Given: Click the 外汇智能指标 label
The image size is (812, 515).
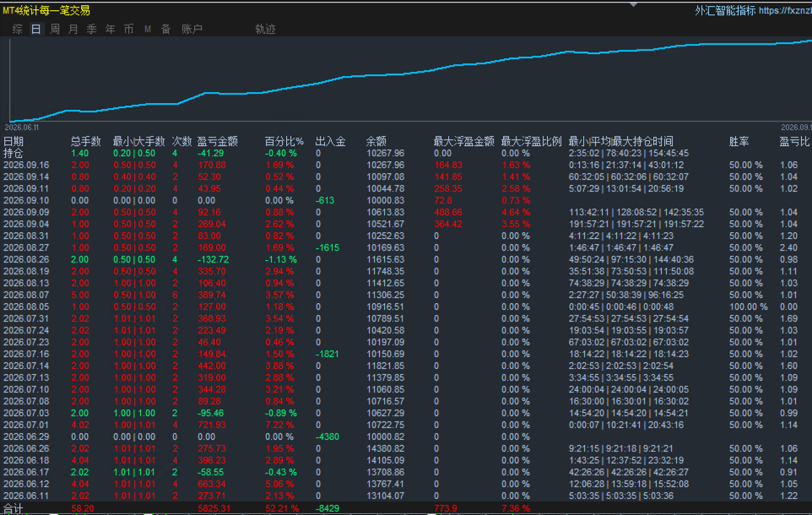Looking at the screenshot, I should pos(724,10).
